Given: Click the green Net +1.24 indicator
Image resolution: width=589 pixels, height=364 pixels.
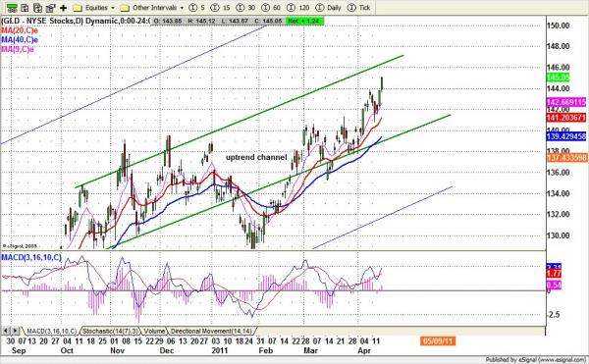Looking at the screenshot, I should click(x=304, y=21).
